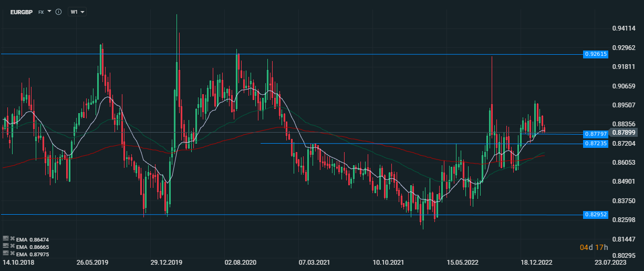Image resolution: width=644 pixels, height=271 pixels.
Task: Click the candle countdown timer 04d 17h
Action: pos(594,247)
